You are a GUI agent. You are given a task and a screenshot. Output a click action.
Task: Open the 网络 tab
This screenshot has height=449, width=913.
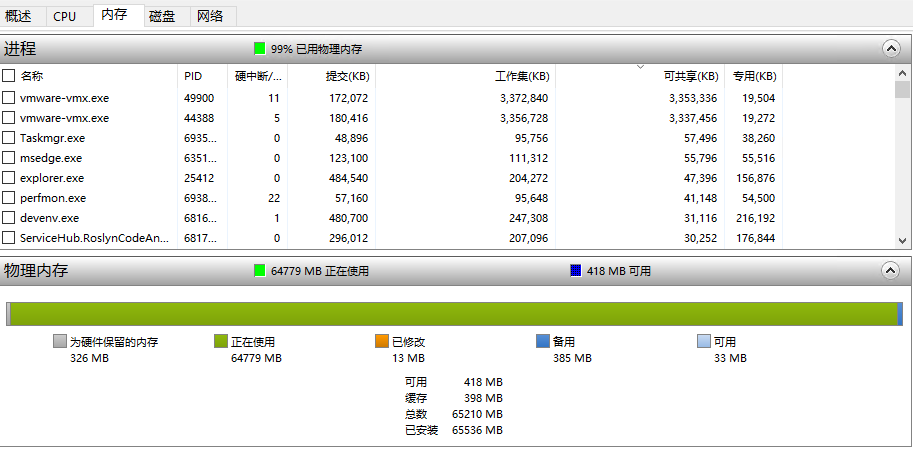[210, 16]
